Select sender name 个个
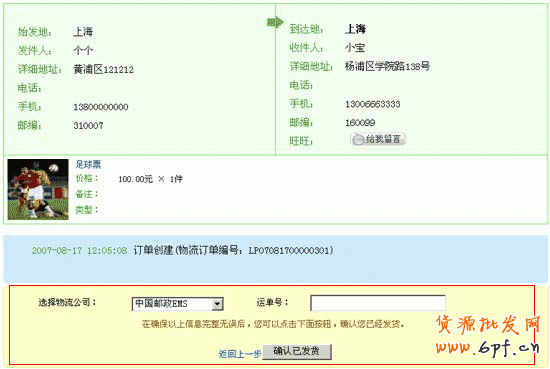The image size is (550, 369). [x=83, y=51]
